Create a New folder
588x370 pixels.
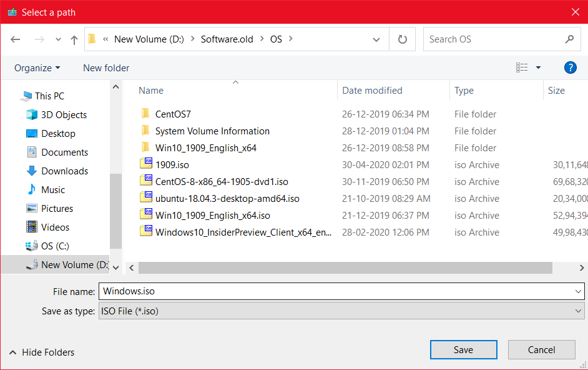(x=106, y=68)
